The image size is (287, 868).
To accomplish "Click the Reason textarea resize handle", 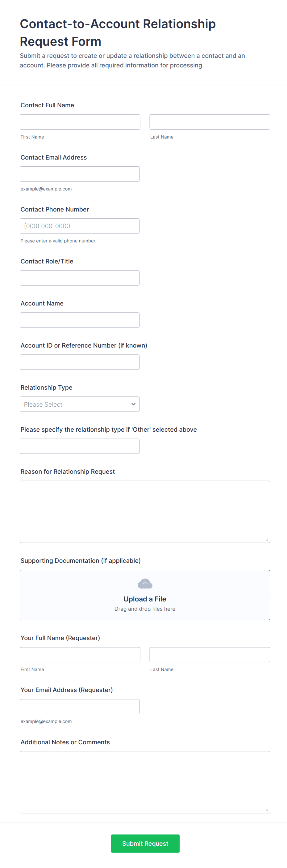I will coord(266,540).
